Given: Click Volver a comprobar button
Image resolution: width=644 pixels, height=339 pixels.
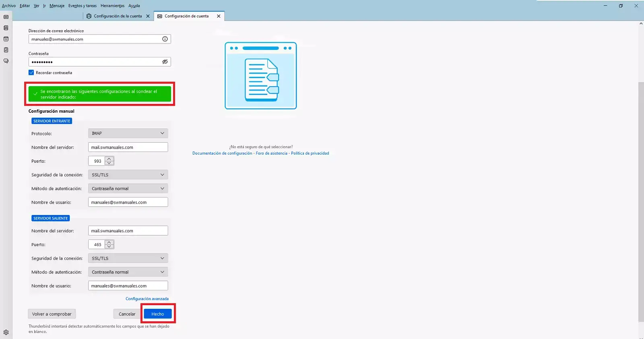Looking at the screenshot, I should click(52, 314).
